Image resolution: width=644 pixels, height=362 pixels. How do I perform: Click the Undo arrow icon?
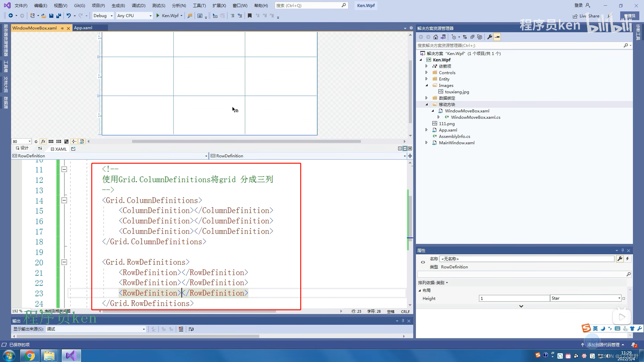[69, 15]
